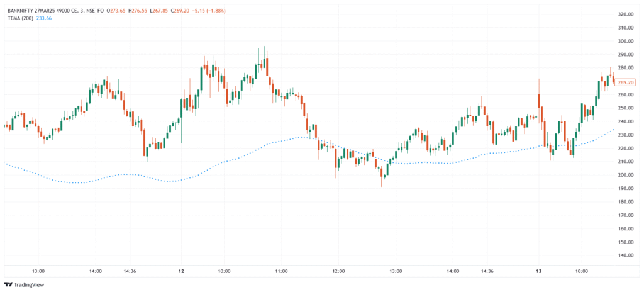
Task: Click the 12:00 time axis label
Action: click(338, 271)
